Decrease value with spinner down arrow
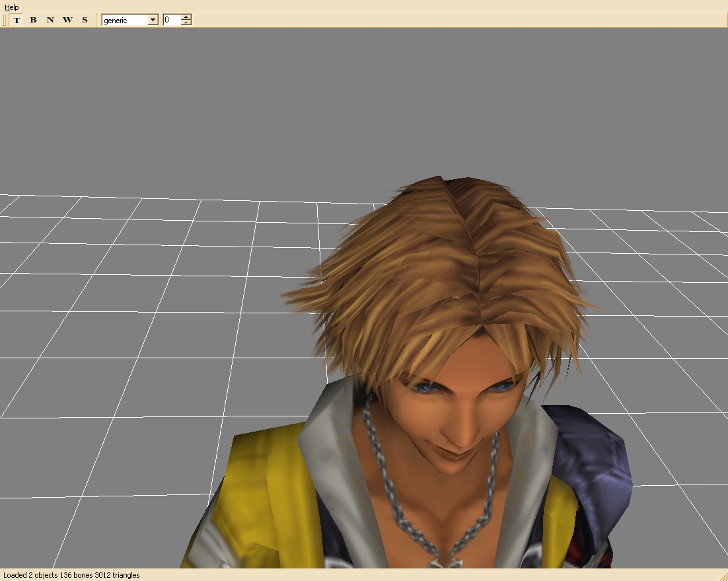The width and height of the screenshot is (728, 581). [186, 22]
